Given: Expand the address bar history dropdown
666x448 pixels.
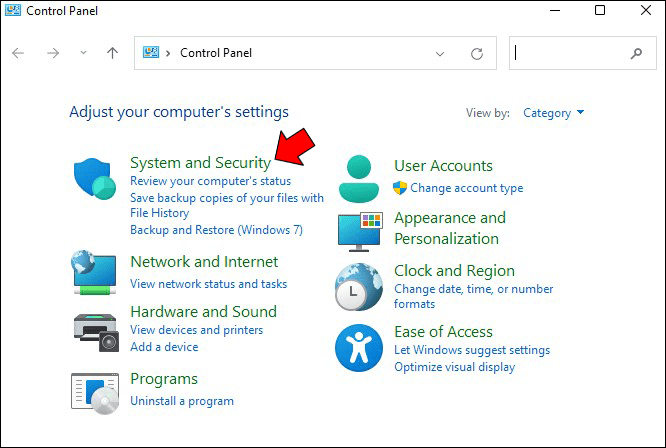Looking at the screenshot, I should (440, 54).
